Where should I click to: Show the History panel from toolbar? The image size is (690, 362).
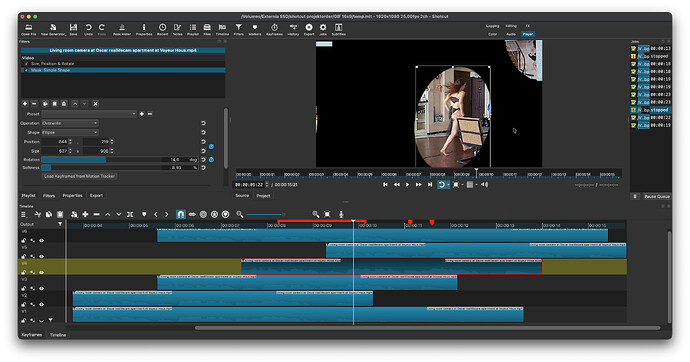pos(293,29)
